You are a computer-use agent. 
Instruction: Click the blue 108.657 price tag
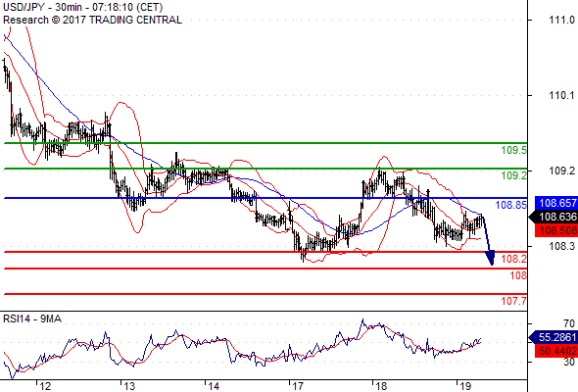(x=556, y=203)
